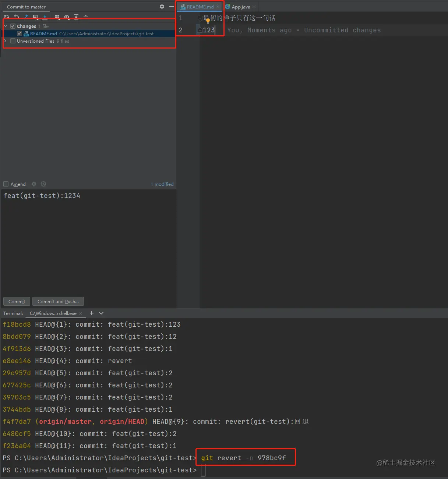Click the 'Uncommitted changes' blame annotation
Viewport: 448px width, 479px height.
coord(342,30)
